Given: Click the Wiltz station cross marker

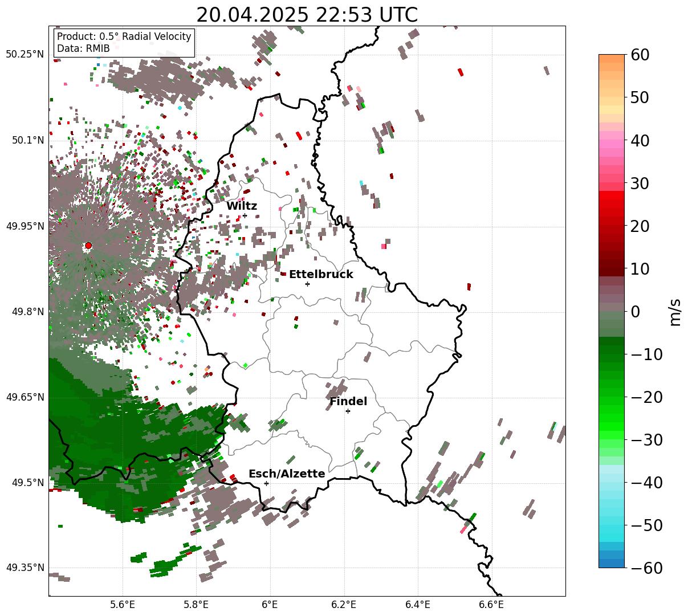Looking at the screenshot, I should pos(245,215).
